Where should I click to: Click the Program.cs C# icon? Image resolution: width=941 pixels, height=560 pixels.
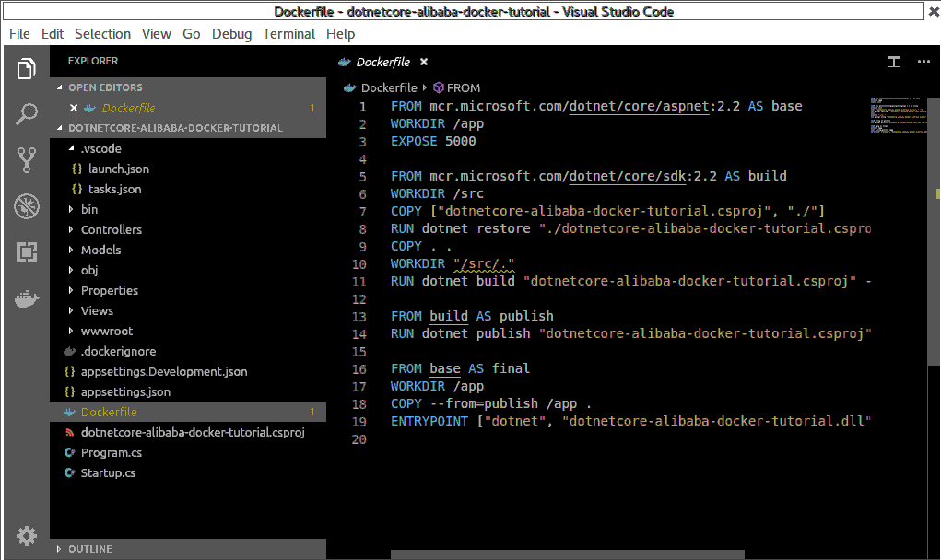pos(70,452)
